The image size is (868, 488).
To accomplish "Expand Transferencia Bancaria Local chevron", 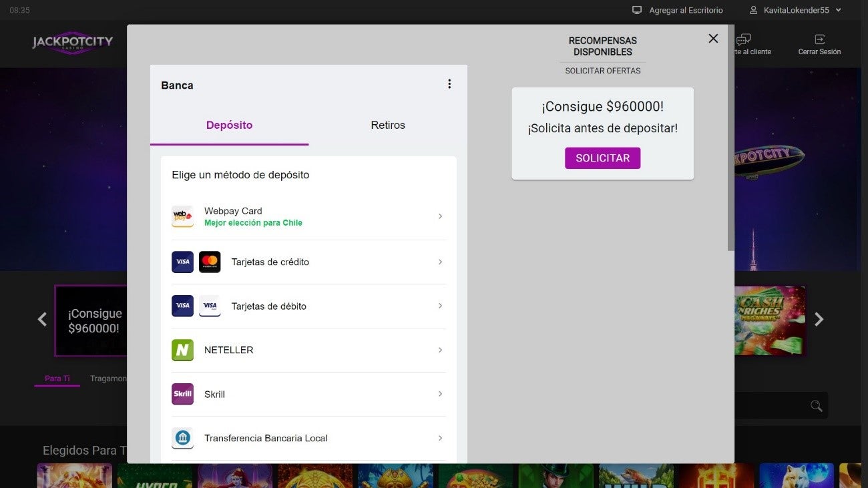I will (x=440, y=438).
